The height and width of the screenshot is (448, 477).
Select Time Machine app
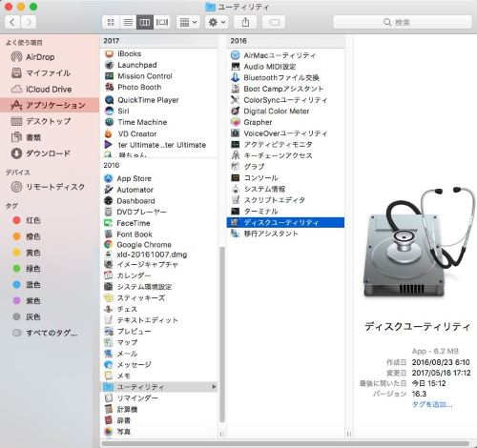159,122
